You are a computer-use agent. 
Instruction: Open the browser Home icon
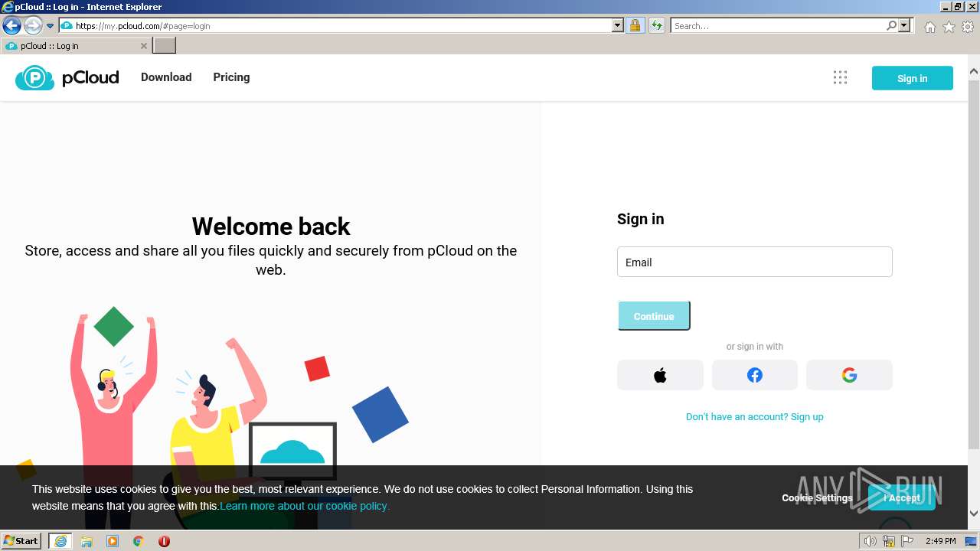(929, 27)
